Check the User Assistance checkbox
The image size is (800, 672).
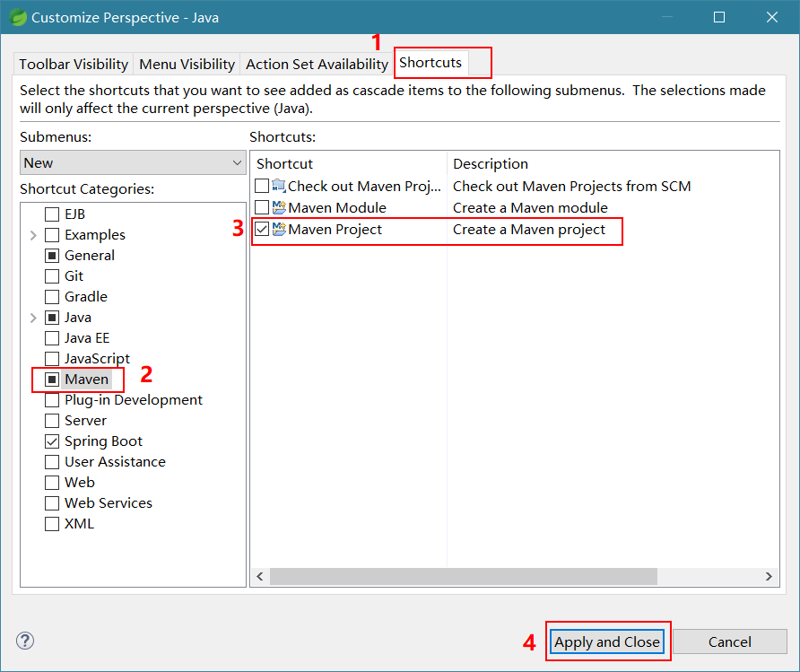pyautogui.click(x=52, y=462)
